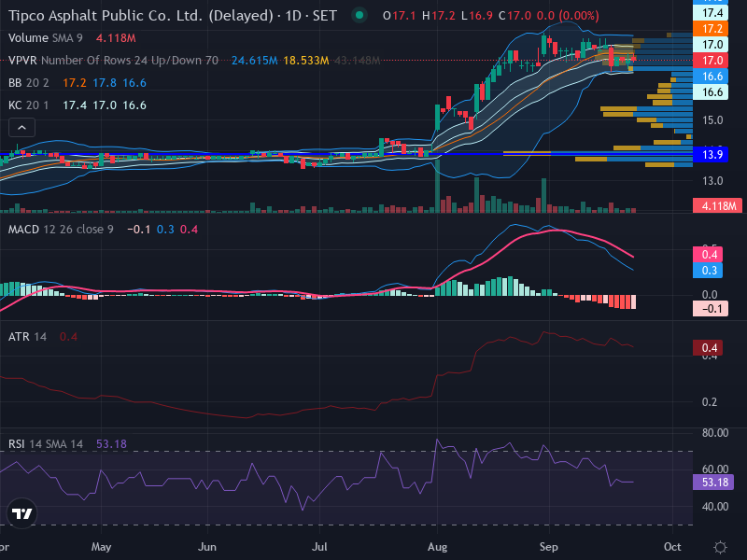Click the Aug label on time axis
The image size is (747, 560).
tap(437, 547)
